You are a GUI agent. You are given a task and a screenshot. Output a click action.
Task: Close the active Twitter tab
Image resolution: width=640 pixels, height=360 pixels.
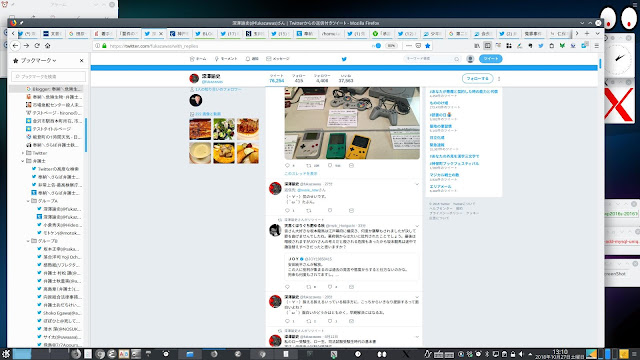point(161,33)
